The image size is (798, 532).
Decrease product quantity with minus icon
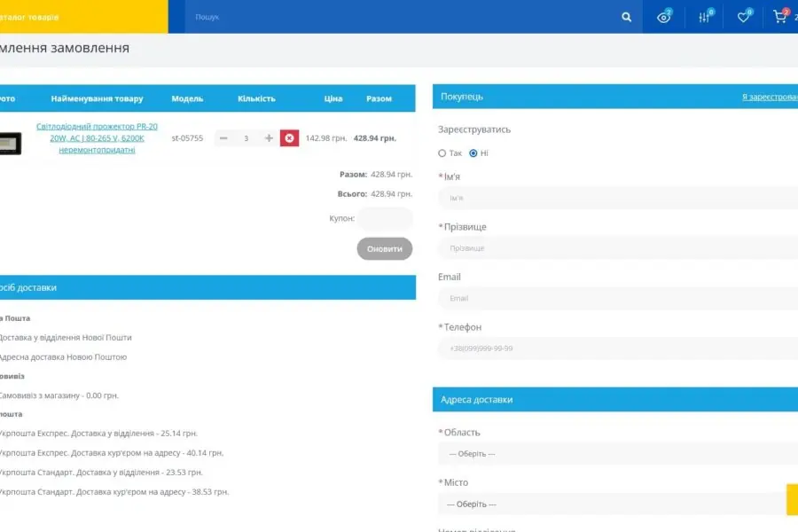point(223,138)
